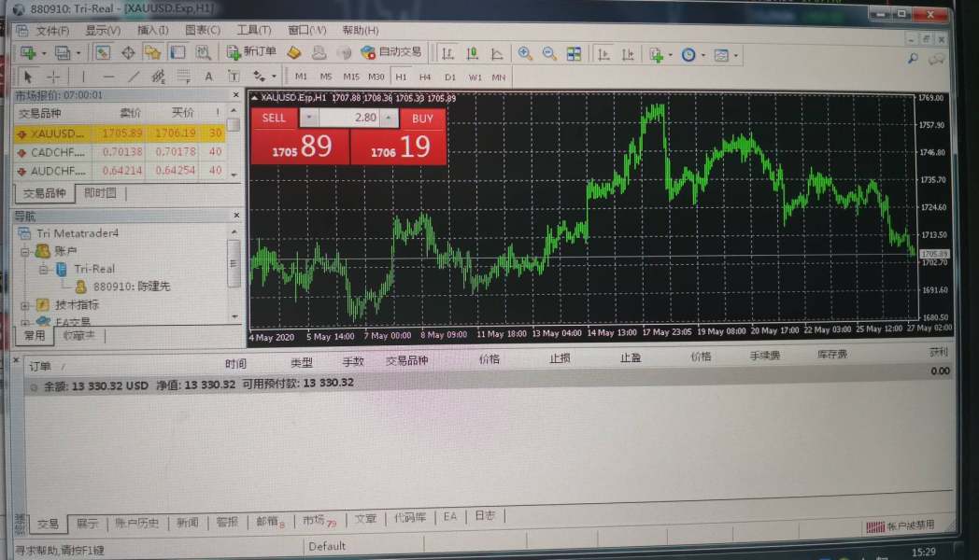Open the 显示(V) menu
This screenshot has height=560, width=979.
(103, 30)
